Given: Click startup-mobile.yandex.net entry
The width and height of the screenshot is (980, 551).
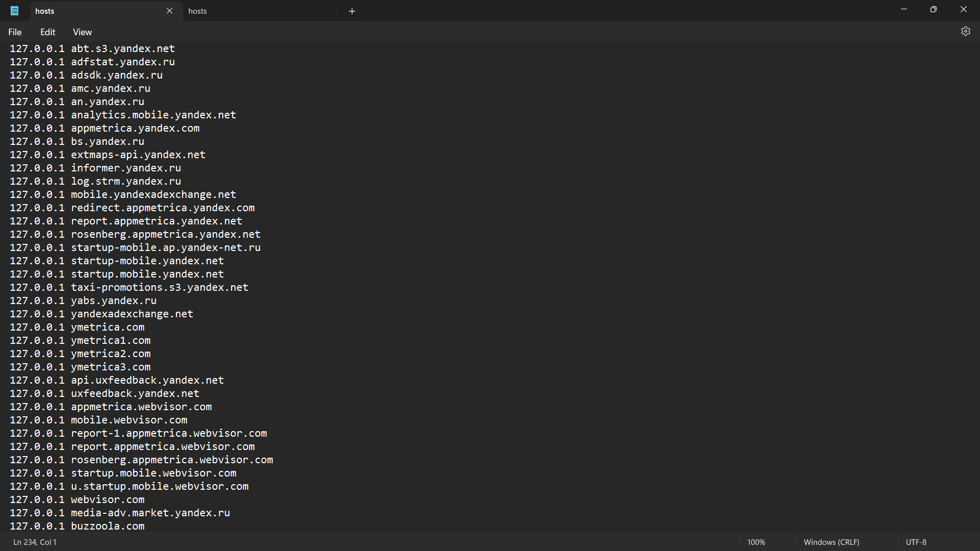Looking at the screenshot, I should [x=117, y=261].
